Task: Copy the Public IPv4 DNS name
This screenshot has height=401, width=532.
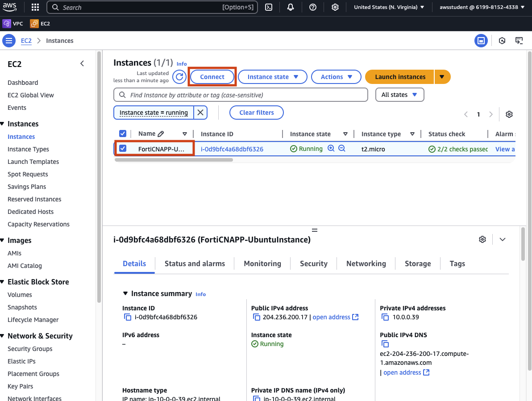Action: (x=385, y=344)
